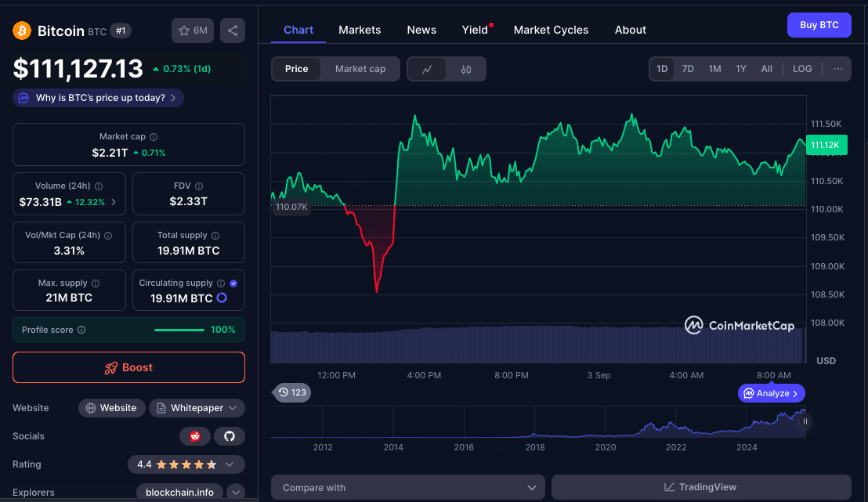Click Vol/Mkt Cap info icon
The image size is (868, 502).
(x=108, y=236)
